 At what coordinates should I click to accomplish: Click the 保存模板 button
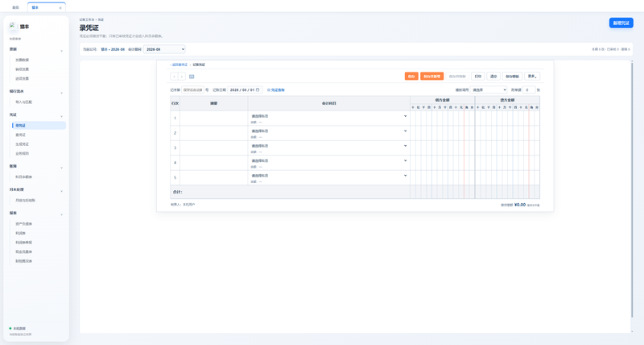tap(512, 77)
